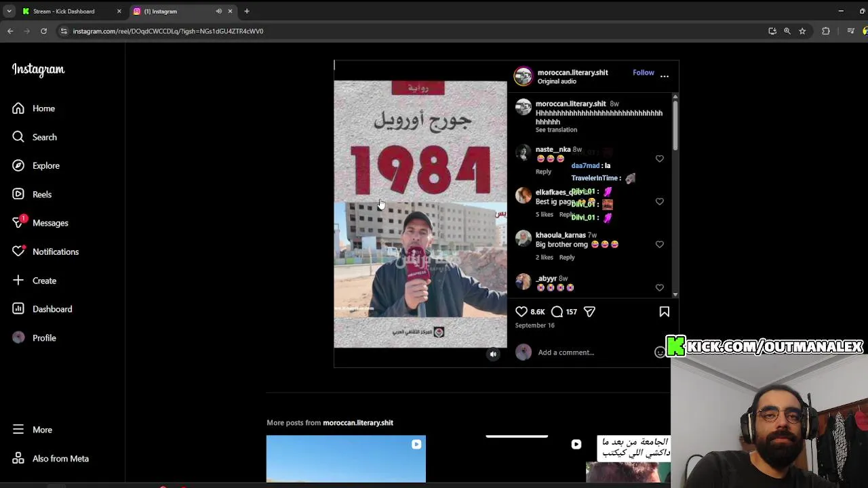
Task: Follow moroccan.literary.shit account
Action: pos(644,73)
